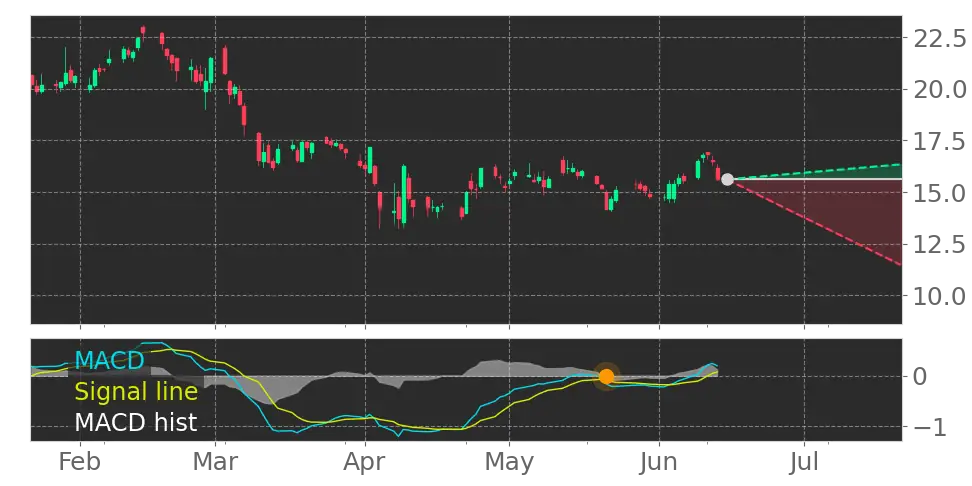
Task: Click the Mar month axis label
Action: (x=215, y=462)
